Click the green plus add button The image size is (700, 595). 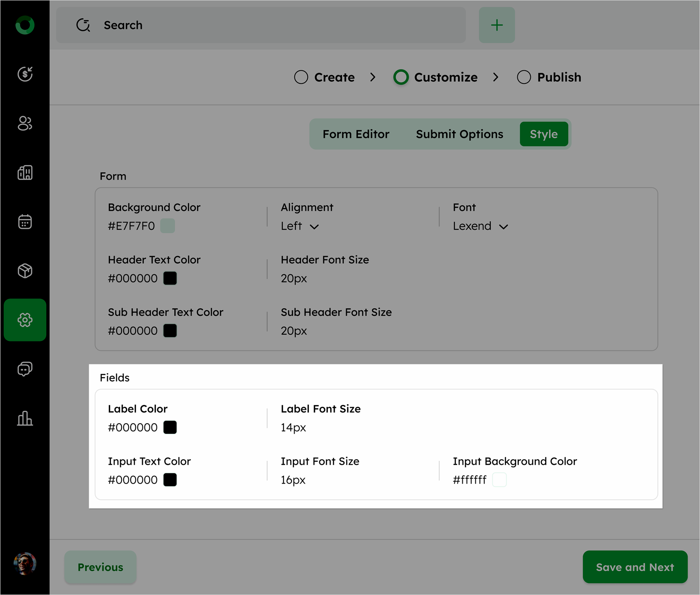pos(496,25)
